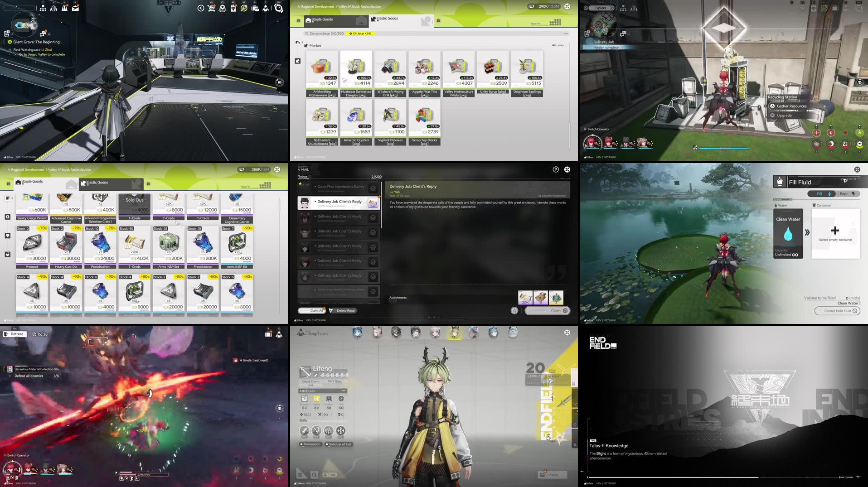Open help via the question mark in Mail panel
The height and width of the screenshot is (487, 868).
click(557, 169)
